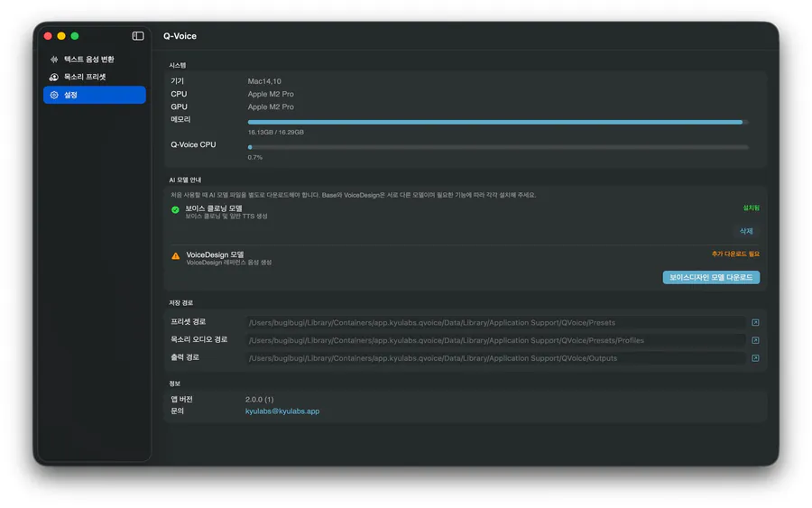
Task: Click the gear icon beside 설정
Action: (x=54, y=95)
